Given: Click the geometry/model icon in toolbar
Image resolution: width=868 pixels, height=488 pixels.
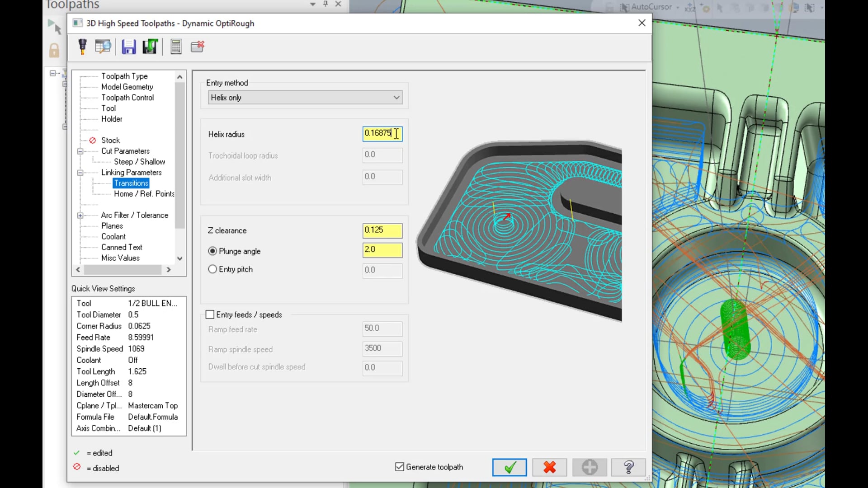Looking at the screenshot, I should coord(103,47).
